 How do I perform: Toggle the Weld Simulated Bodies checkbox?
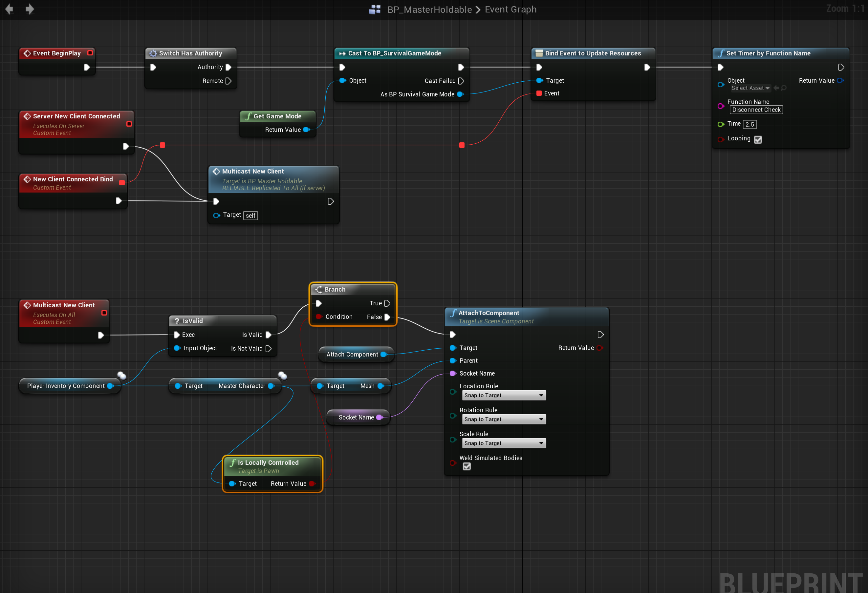point(467,466)
